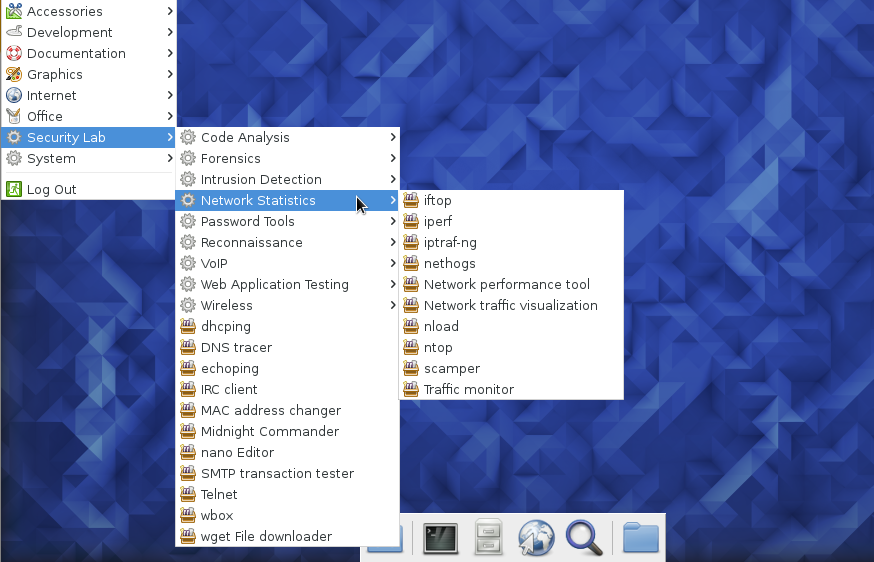Image resolution: width=874 pixels, height=562 pixels.
Task: Click the ntop launcher icon
Action: pos(411,347)
